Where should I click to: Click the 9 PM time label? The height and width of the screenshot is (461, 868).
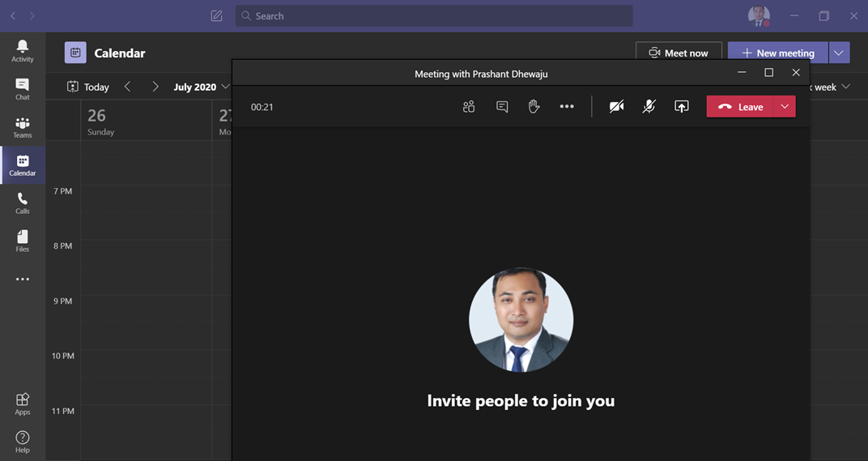tap(62, 301)
